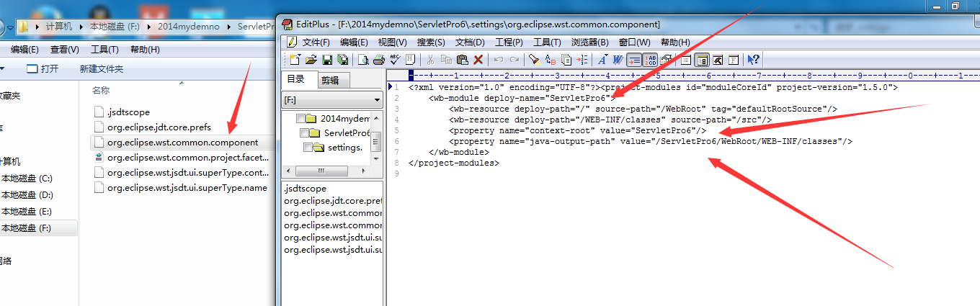Click the Undo arrow icon
Image resolution: width=980 pixels, height=306 pixels.
click(x=498, y=59)
